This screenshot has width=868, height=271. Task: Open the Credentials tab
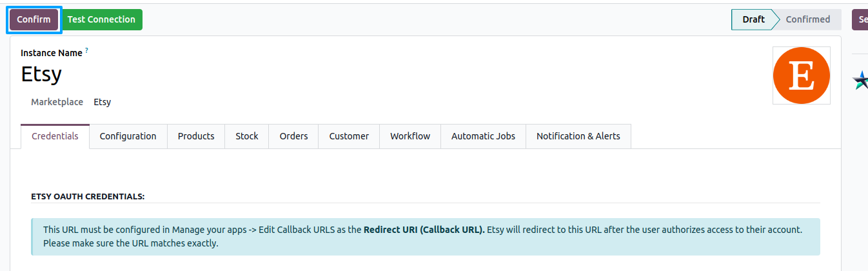pos(55,136)
